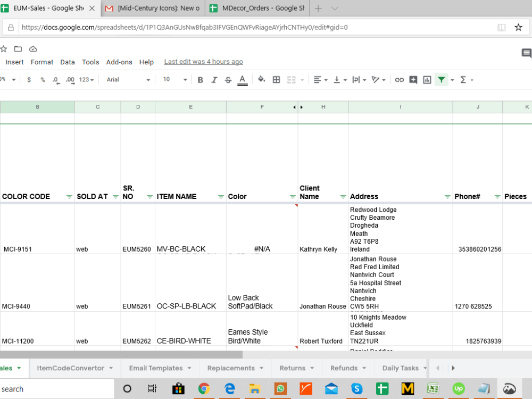Switch to Daily Tasks sheet tab
This screenshot has height=399, width=532.
402,368
